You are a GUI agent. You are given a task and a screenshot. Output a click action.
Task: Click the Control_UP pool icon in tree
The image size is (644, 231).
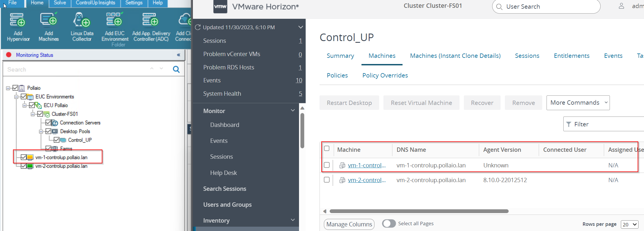pyautogui.click(x=63, y=140)
